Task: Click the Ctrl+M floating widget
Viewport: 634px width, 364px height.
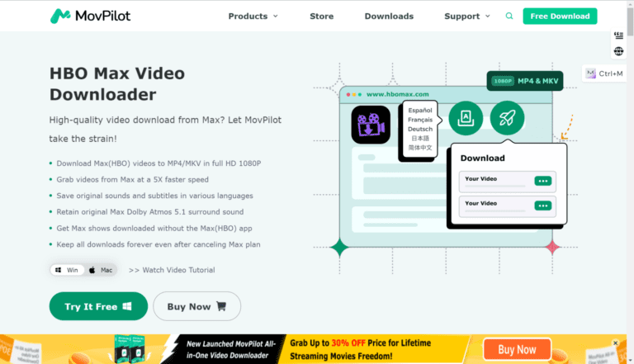Action: pyautogui.click(x=605, y=73)
